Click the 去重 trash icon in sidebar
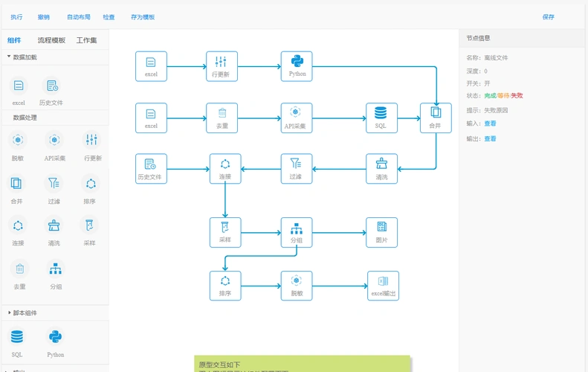The height and width of the screenshot is (372, 588). point(19,269)
